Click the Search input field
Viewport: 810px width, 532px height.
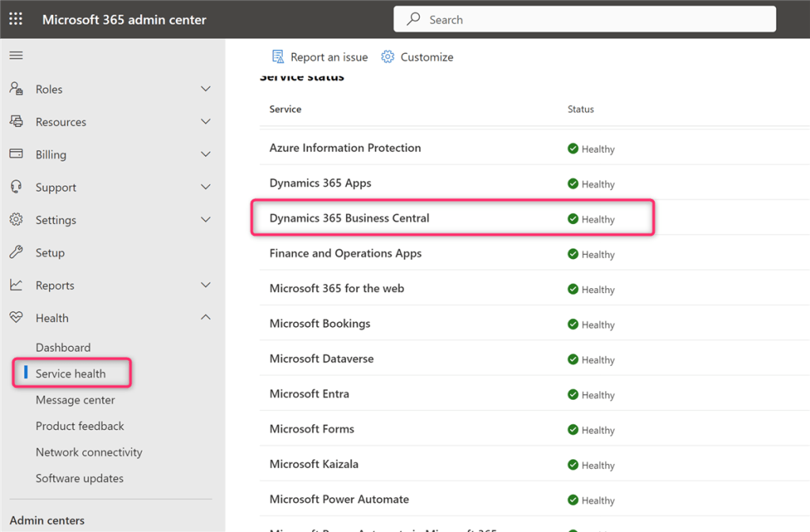coord(586,19)
